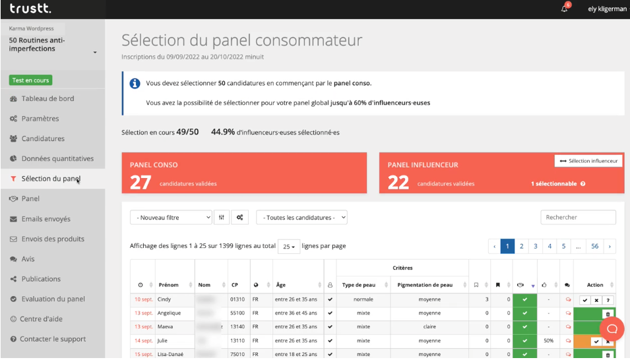This screenshot has width=630, height=364.
Task: Go to 'Envois des produits' menu item
Action: [53, 239]
